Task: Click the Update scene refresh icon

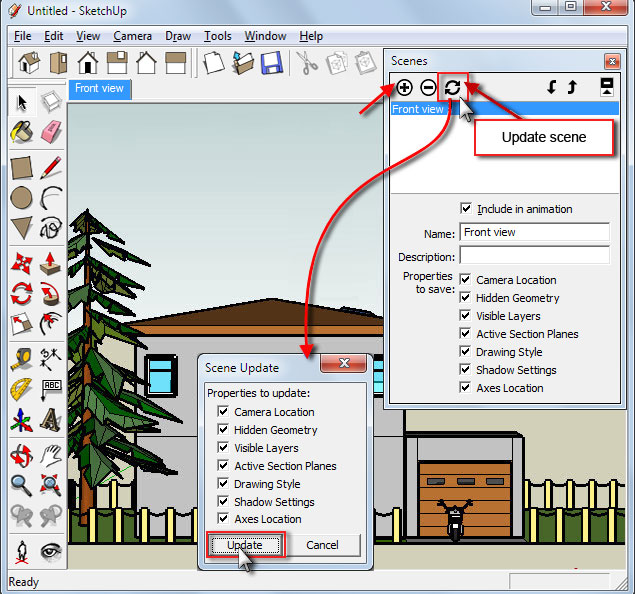Action: 452,87
